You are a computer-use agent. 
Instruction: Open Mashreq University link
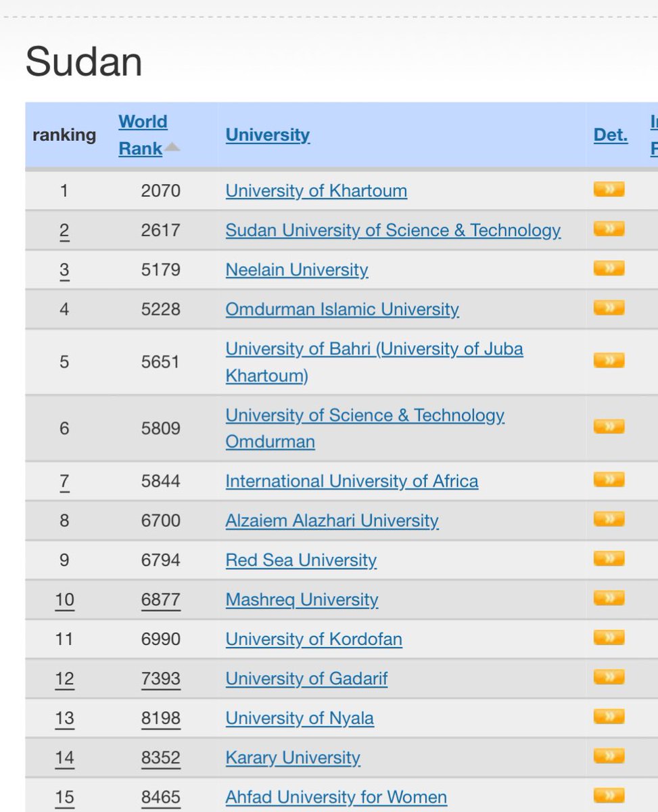pos(302,600)
